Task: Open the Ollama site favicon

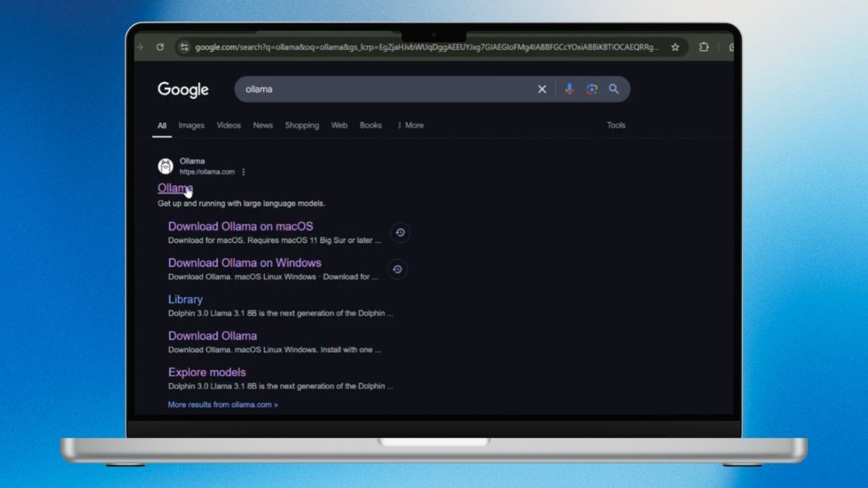Action: point(166,166)
